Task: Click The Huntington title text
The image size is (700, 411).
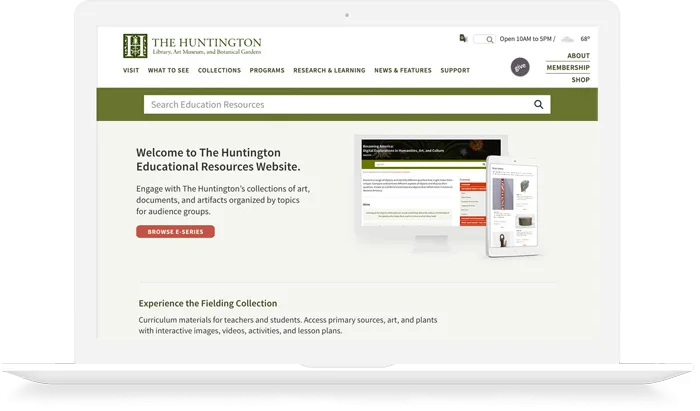Action: [207, 43]
